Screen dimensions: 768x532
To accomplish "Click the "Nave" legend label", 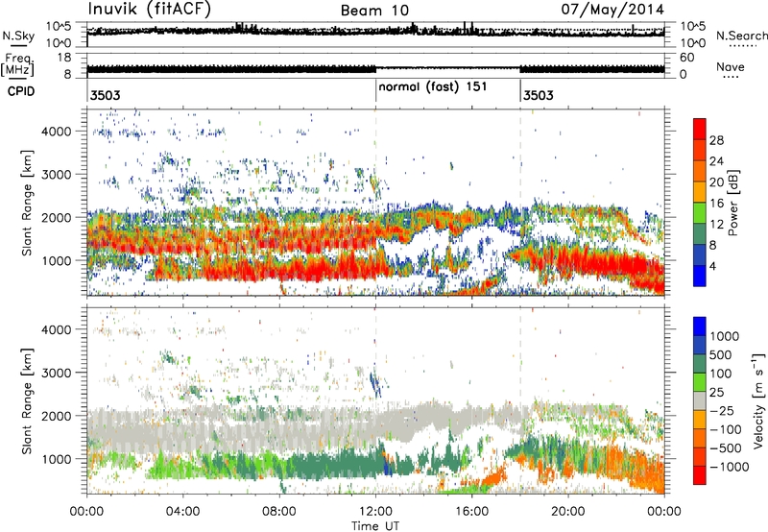I will (731, 66).
